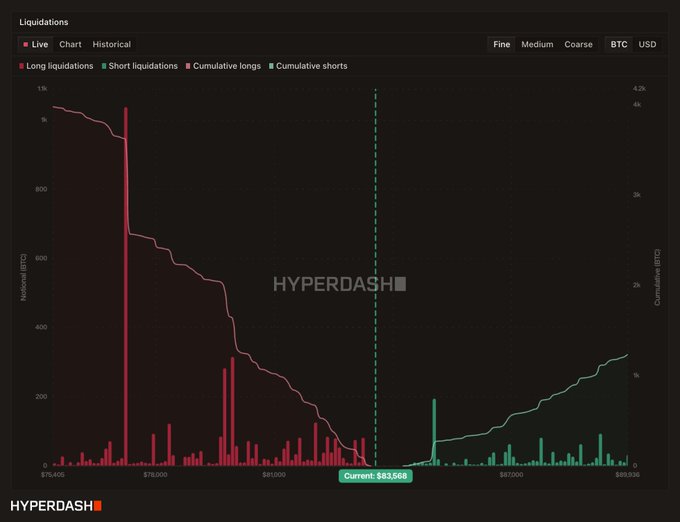Click the Current: $83,568 price marker

(376, 476)
